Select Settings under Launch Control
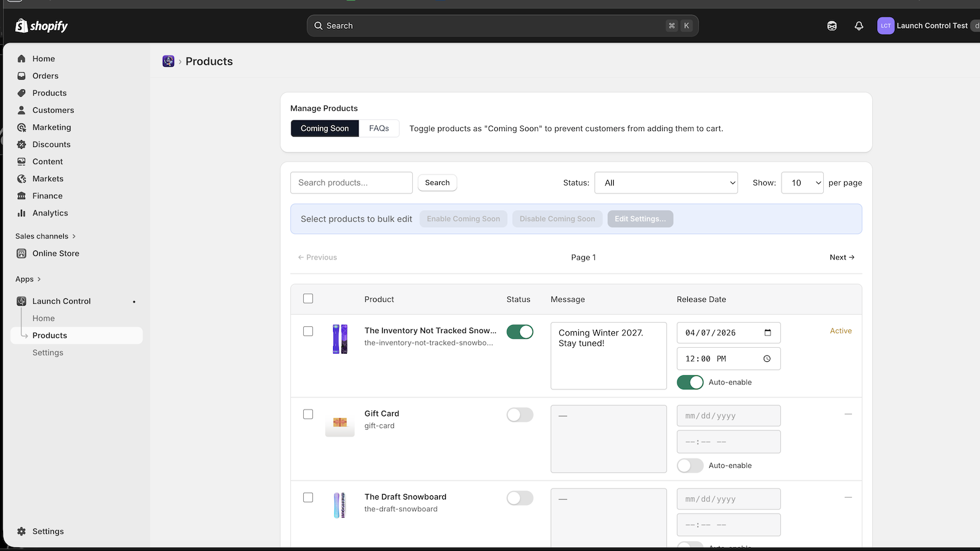Image resolution: width=980 pixels, height=551 pixels. pos(48,352)
